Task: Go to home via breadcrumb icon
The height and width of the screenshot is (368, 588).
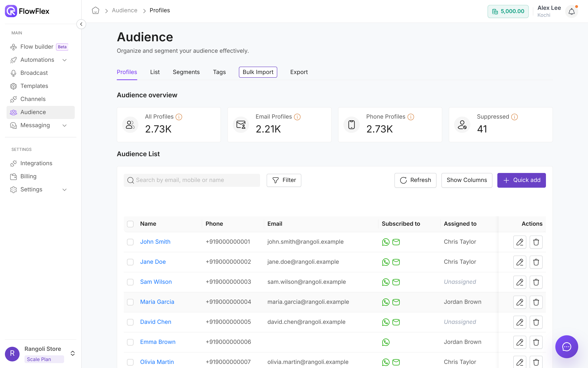Action: (96, 10)
